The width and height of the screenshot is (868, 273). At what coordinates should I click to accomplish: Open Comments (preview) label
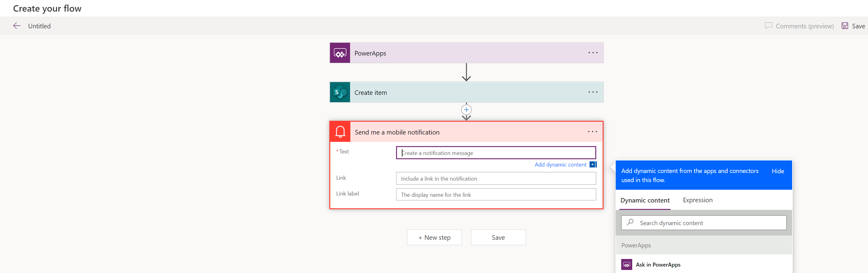point(805,26)
